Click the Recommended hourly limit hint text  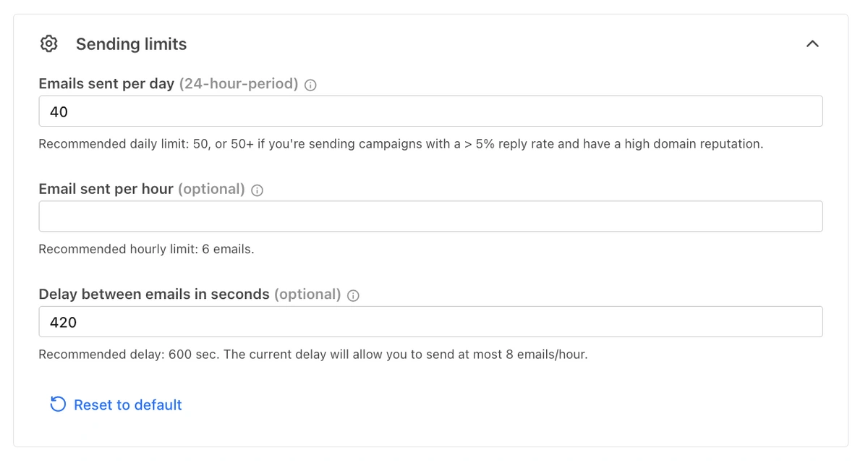point(146,250)
